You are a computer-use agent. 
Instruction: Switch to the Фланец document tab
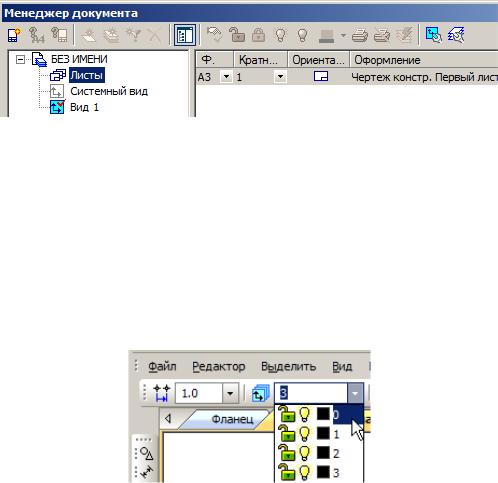coord(232,419)
